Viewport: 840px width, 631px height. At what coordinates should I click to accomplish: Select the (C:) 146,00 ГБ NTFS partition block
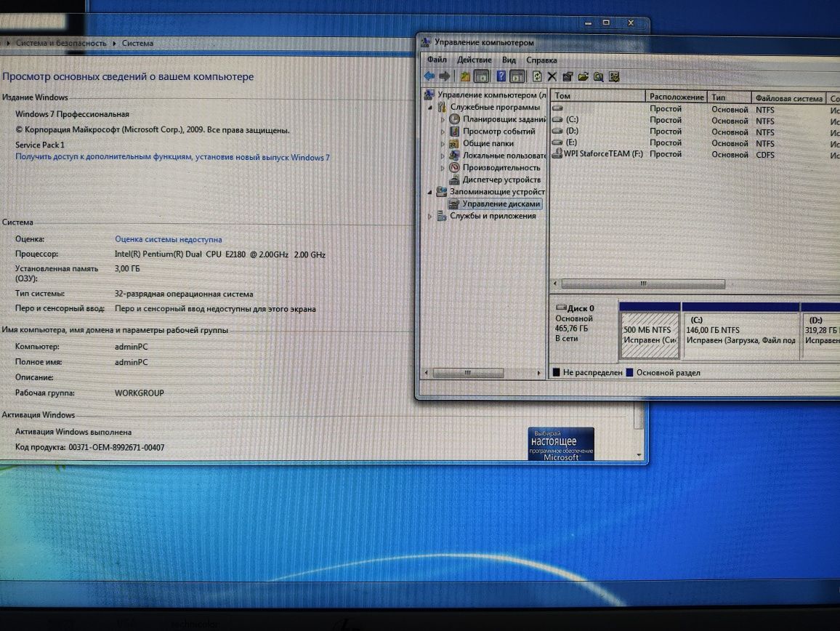[740, 335]
